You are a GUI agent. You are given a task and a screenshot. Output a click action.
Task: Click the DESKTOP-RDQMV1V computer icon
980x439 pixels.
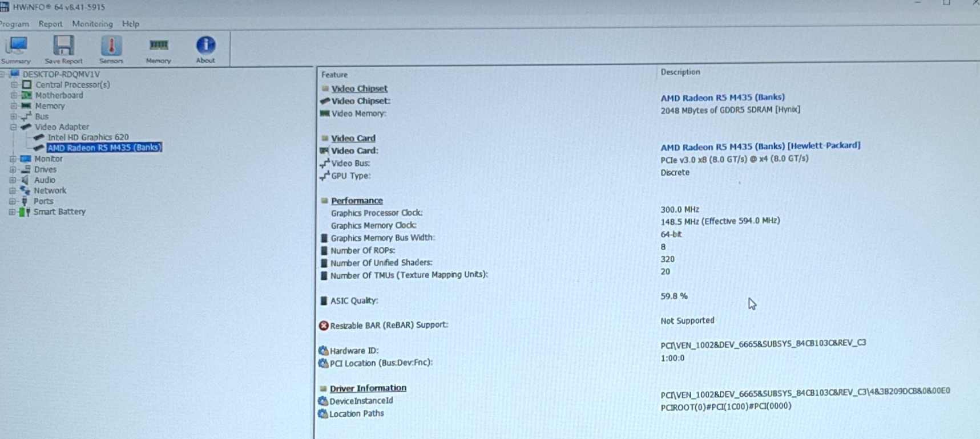[15, 74]
